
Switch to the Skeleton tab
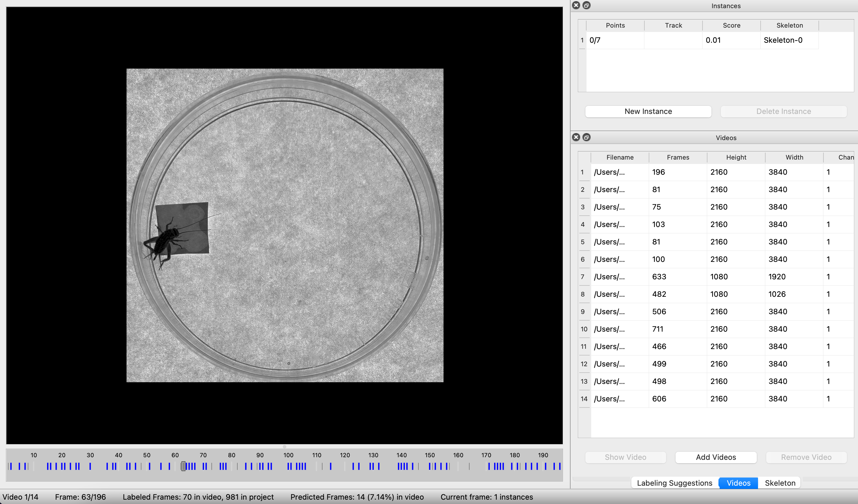click(x=780, y=483)
